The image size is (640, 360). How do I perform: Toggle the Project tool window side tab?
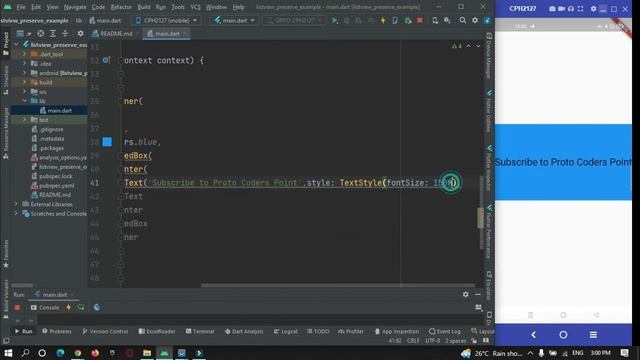click(6, 44)
